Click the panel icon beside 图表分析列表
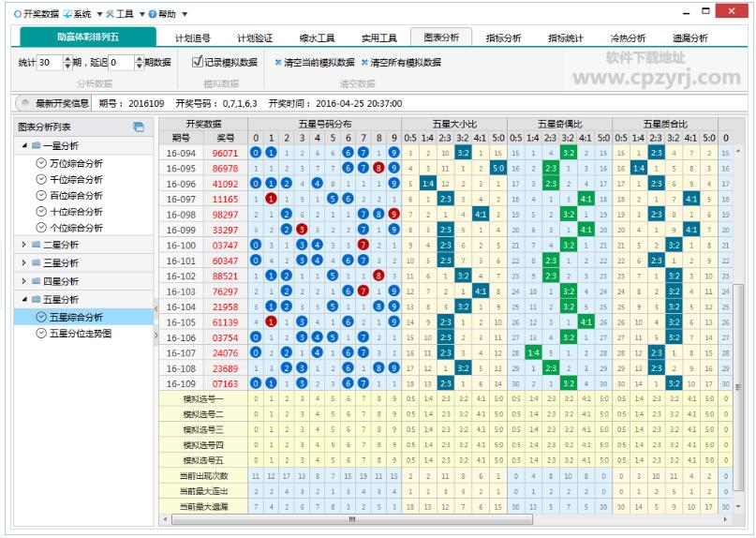 coord(139,127)
